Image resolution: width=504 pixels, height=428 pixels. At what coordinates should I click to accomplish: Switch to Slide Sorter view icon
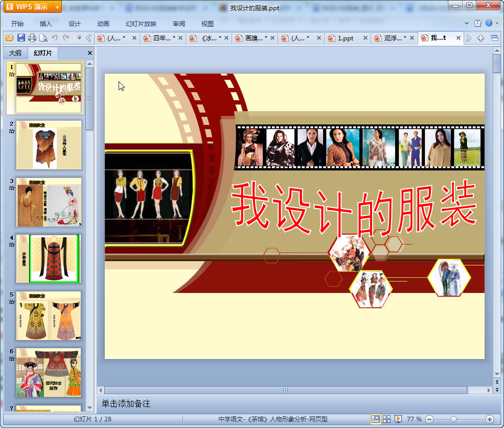386,419
